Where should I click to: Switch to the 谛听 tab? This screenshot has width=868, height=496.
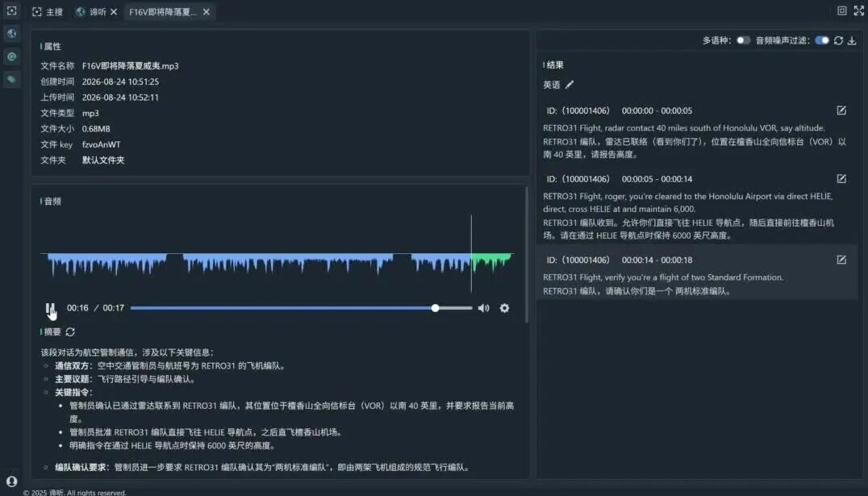(91, 11)
